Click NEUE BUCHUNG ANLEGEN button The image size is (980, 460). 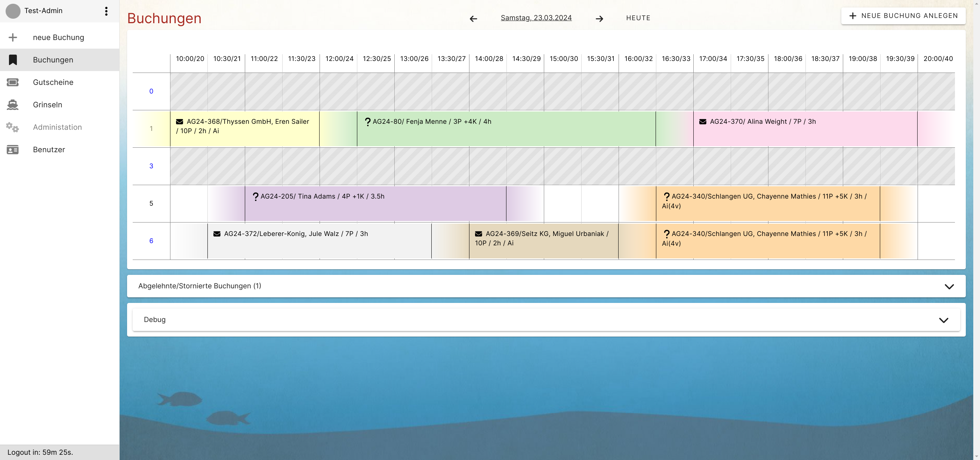tap(903, 16)
